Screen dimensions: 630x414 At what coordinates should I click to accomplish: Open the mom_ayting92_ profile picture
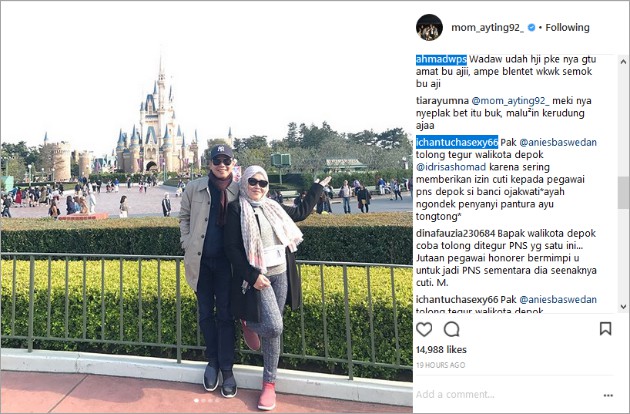tap(429, 27)
